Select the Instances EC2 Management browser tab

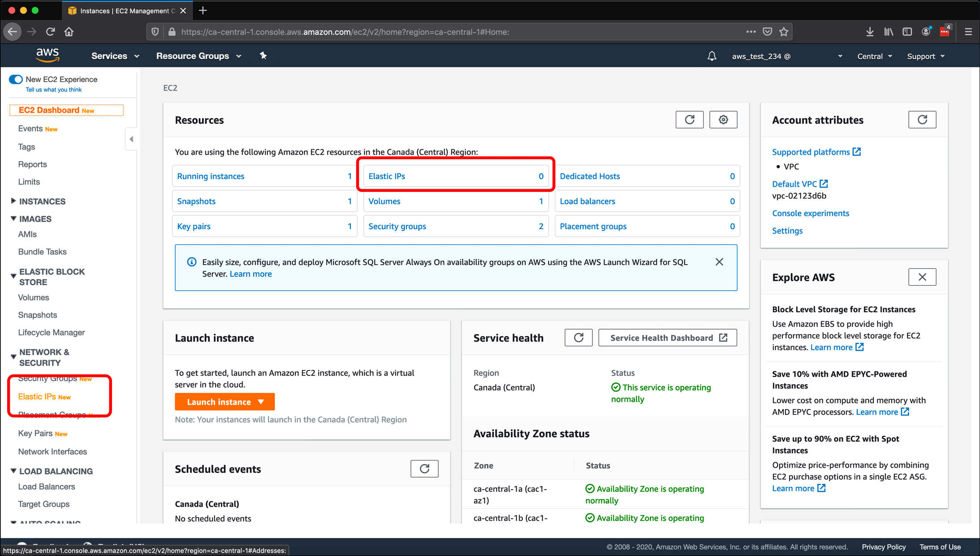coord(128,11)
